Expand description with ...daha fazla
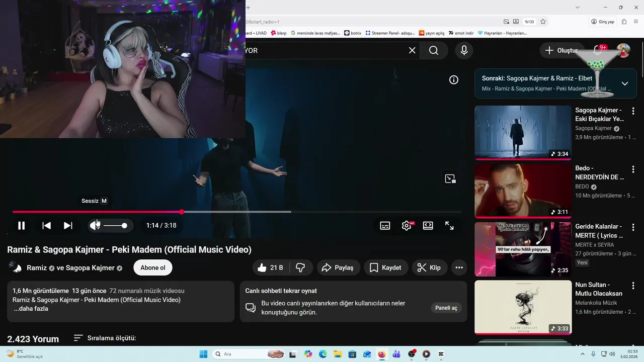 31,309
